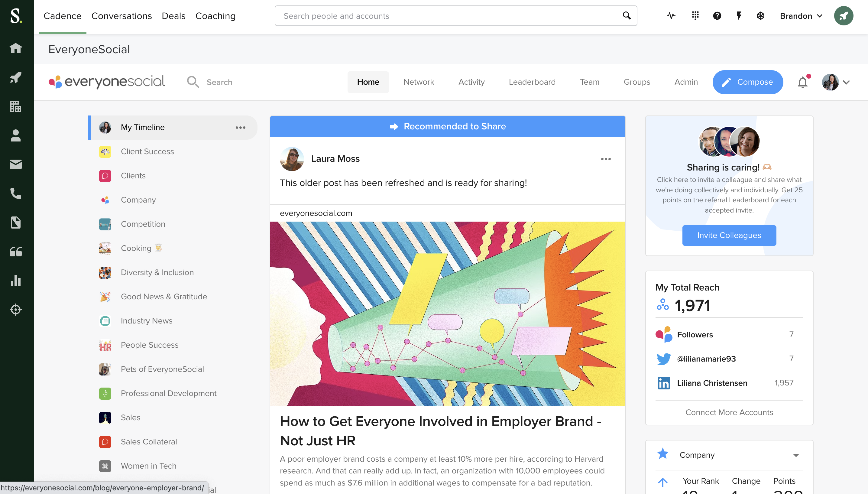Open the grid apps icon in top bar
Image resolution: width=868 pixels, height=494 pixels.
[695, 16]
